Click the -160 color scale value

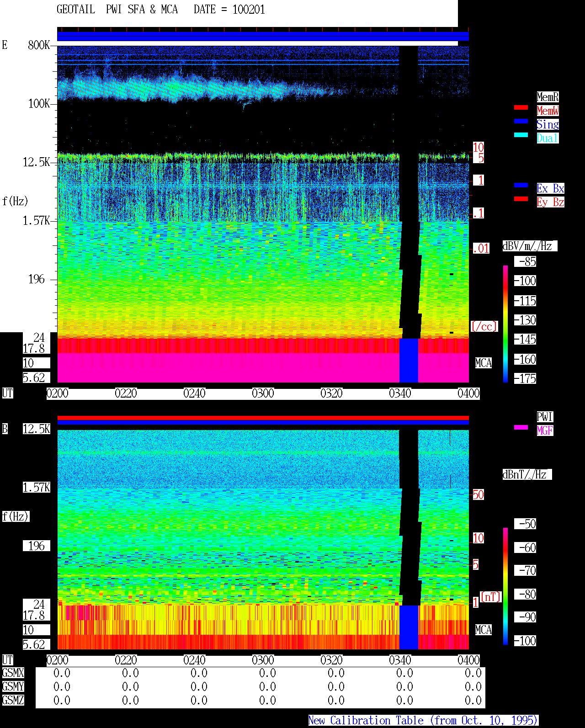click(525, 359)
